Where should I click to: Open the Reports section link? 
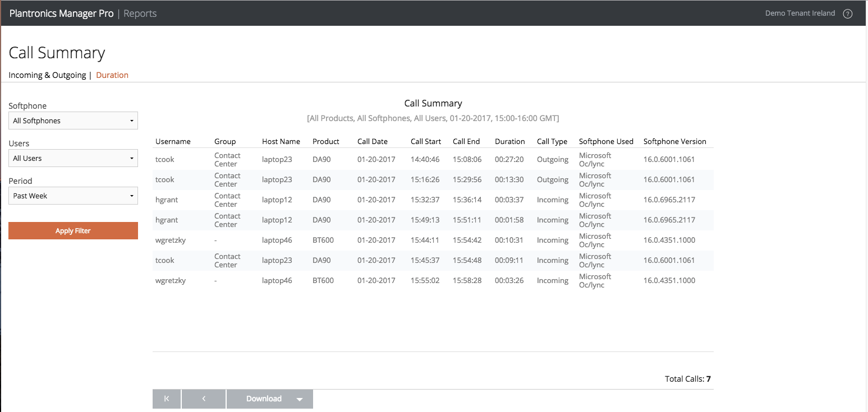tap(140, 13)
